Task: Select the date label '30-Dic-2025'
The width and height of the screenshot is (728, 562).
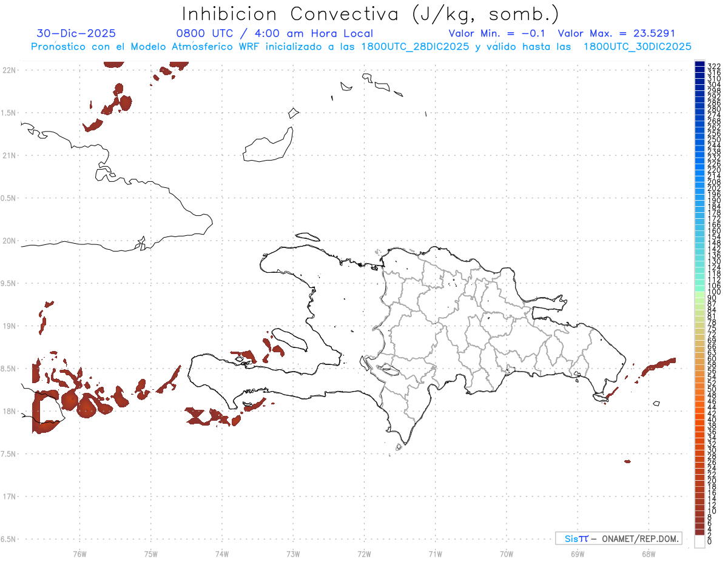Action: click(76, 33)
